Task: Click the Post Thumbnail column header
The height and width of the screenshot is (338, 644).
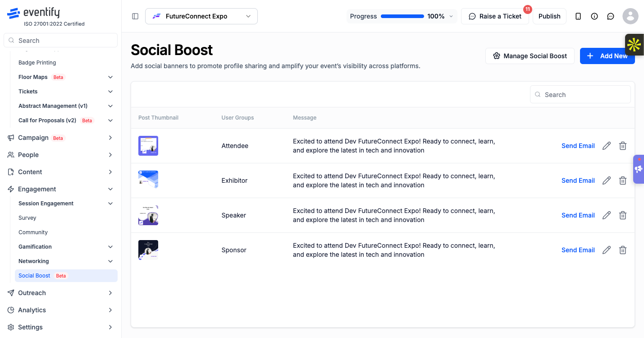Action: (x=158, y=118)
